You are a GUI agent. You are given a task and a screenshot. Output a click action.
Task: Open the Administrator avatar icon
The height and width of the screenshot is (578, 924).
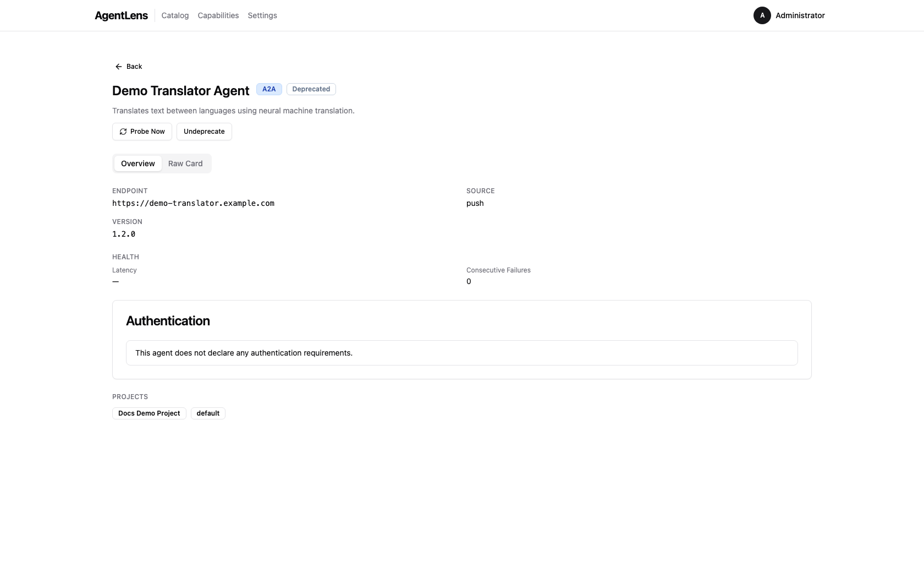[x=762, y=15]
